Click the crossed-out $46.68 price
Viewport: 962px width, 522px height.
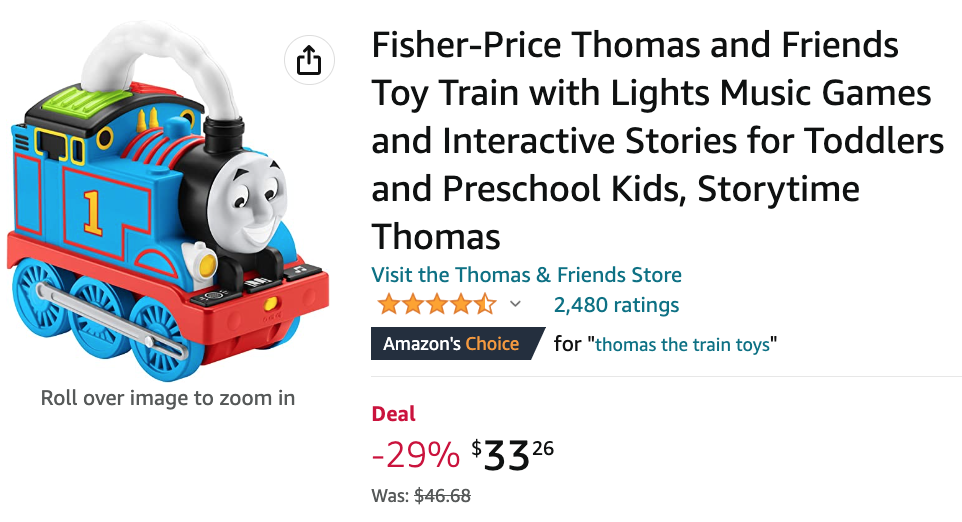pos(442,496)
